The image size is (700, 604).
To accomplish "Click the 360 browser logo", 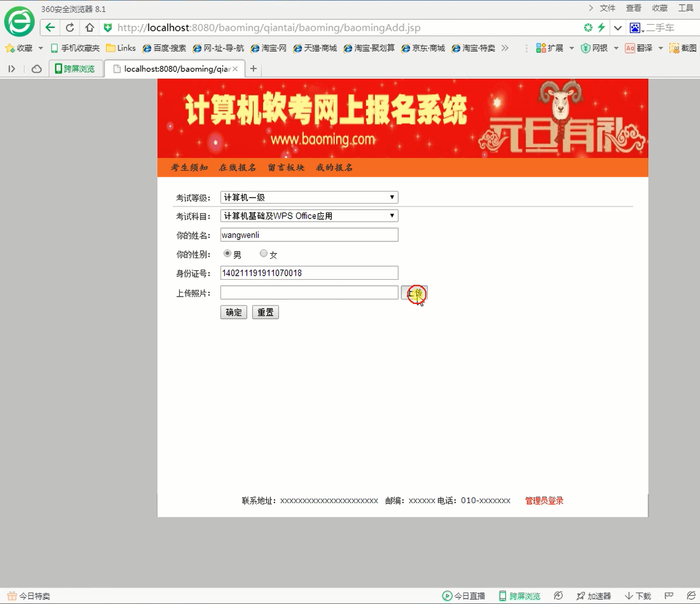I will 19,22.
